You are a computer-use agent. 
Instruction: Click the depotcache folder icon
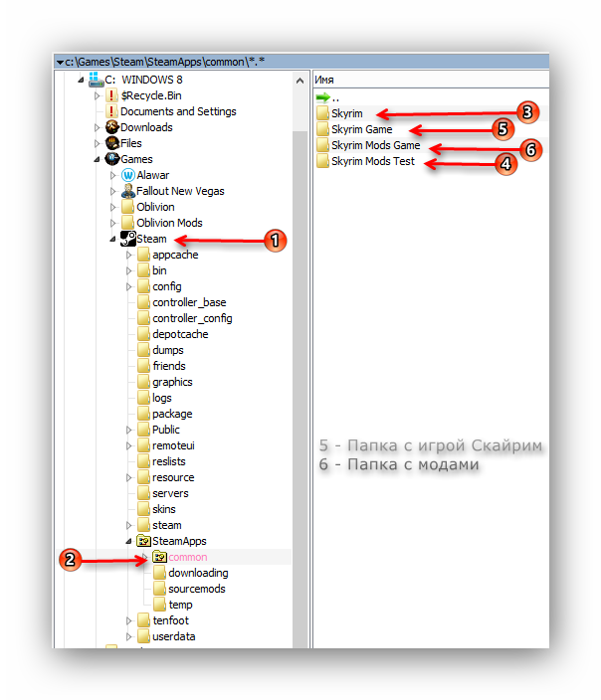(143, 334)
